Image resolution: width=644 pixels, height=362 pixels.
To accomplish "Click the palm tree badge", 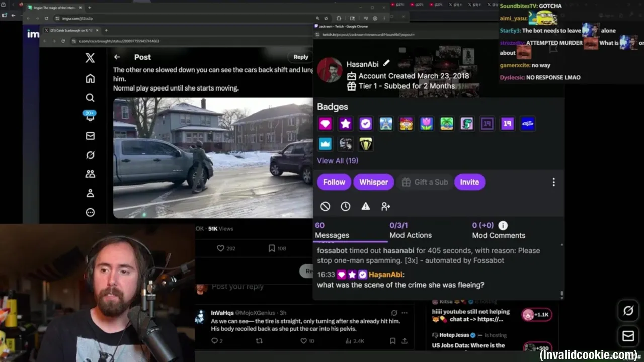I will pyautogui.click(x=446, y=124).
